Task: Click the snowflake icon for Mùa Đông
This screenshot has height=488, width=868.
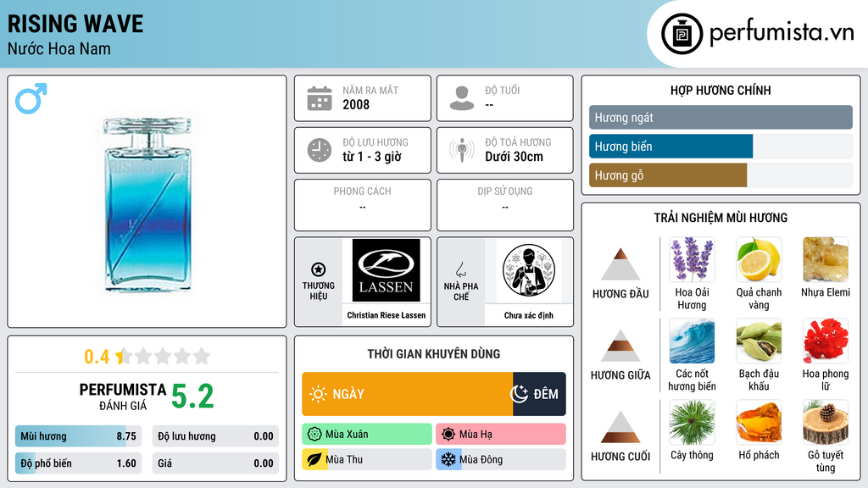Action: click(448, 459)
